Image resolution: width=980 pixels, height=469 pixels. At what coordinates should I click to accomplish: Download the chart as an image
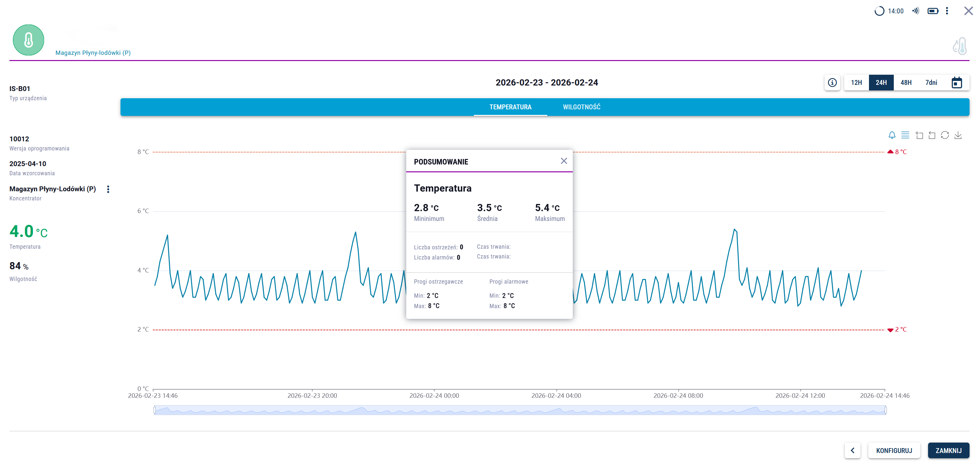point(958,135)
